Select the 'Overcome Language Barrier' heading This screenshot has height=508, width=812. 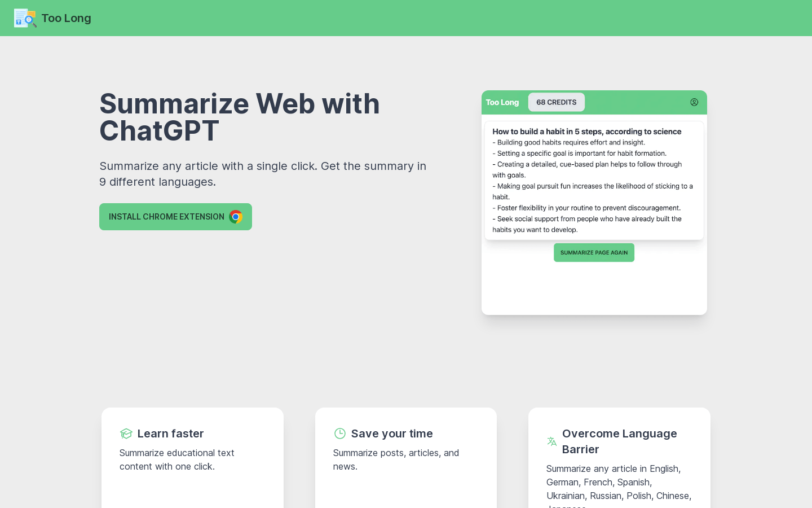(619, 441)
